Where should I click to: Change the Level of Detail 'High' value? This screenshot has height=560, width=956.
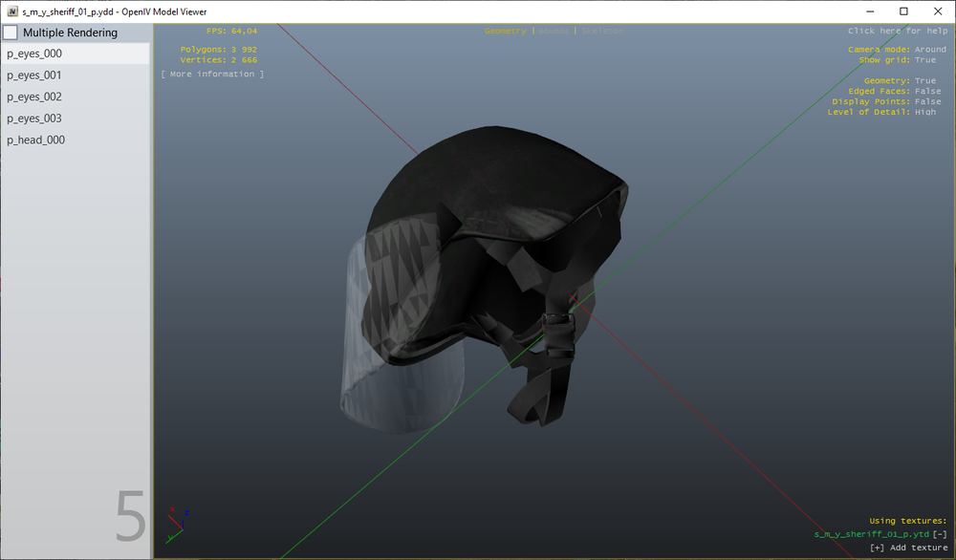(x=925, y=112)
